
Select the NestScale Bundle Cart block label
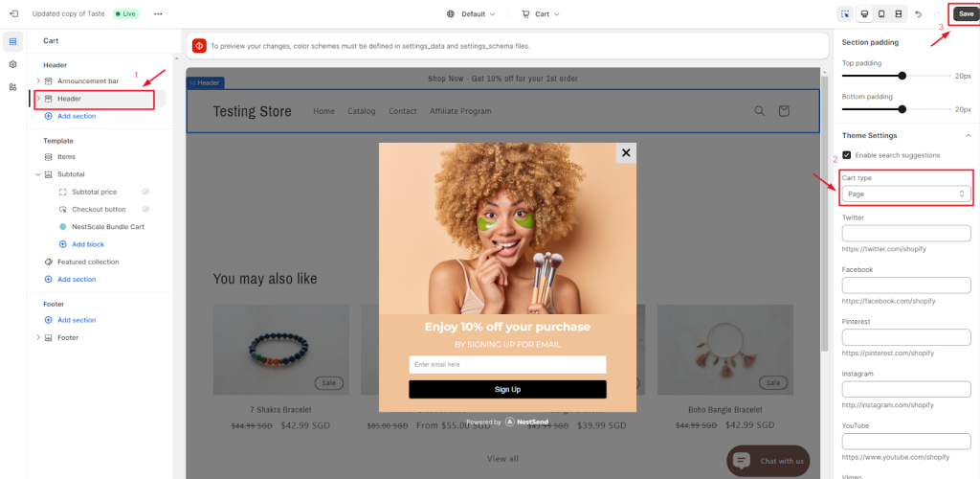coord(108,227)
